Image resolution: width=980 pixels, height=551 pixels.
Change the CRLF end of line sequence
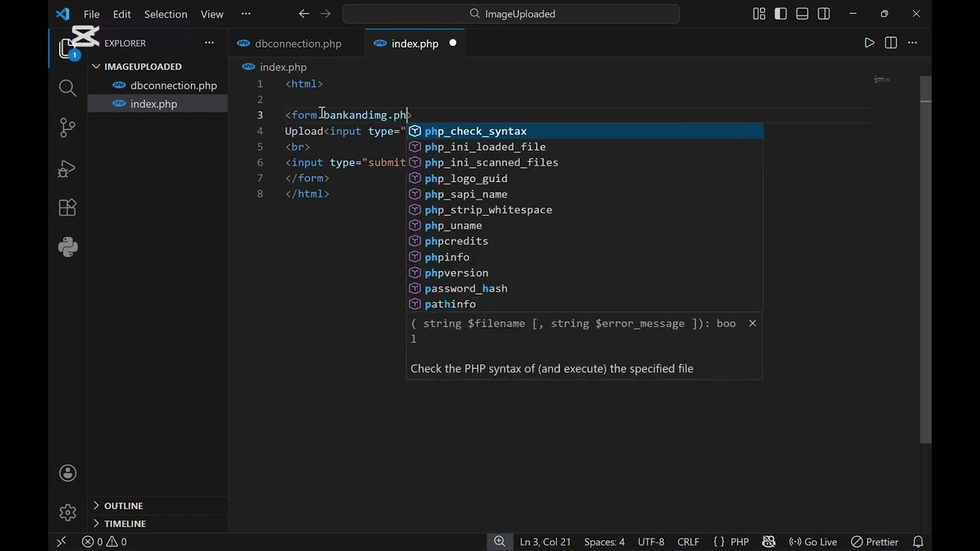(688, 542)
